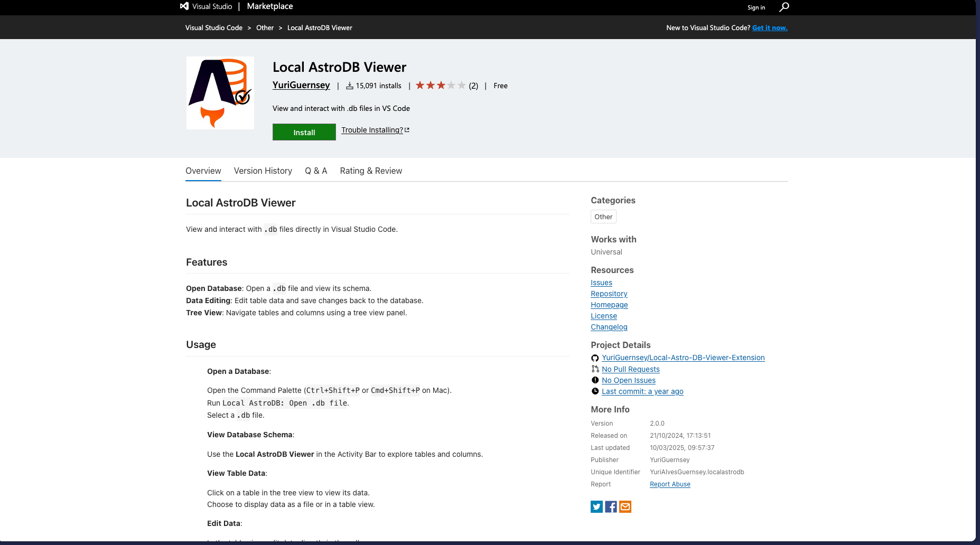Click the GitHub repository icon
Viewport: 980px width, 545px height.
(x=595, y=358)
